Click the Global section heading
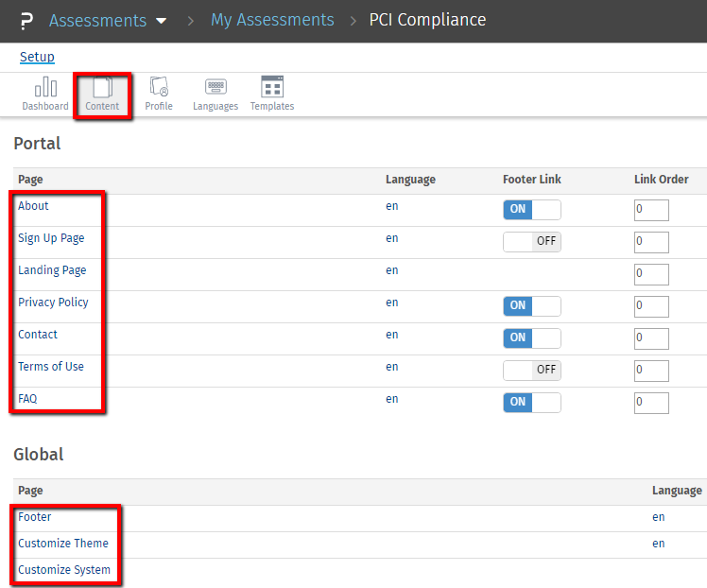707x588 pixels. pyautogui.click(x=39, y=455)
